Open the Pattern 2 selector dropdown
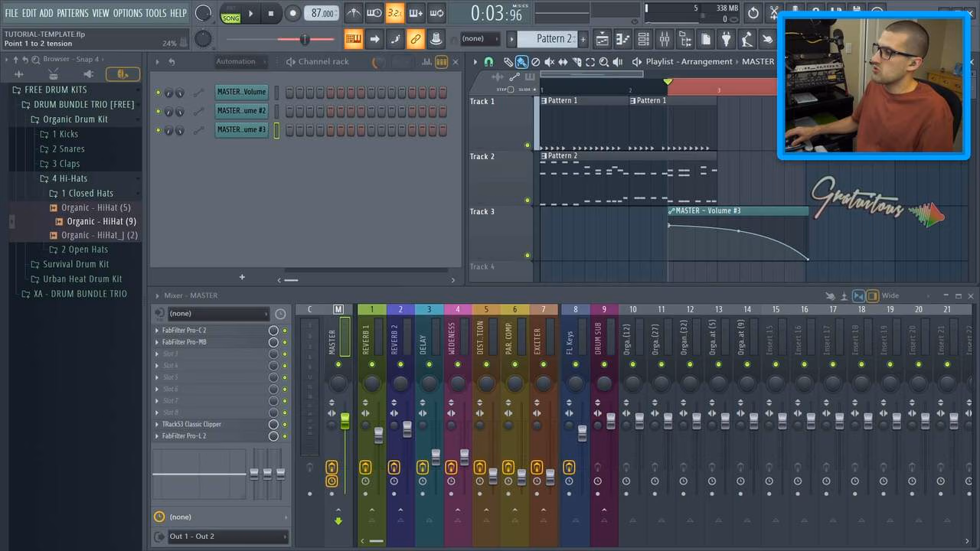Screen dimensions: 980x551 click(547, 39)
